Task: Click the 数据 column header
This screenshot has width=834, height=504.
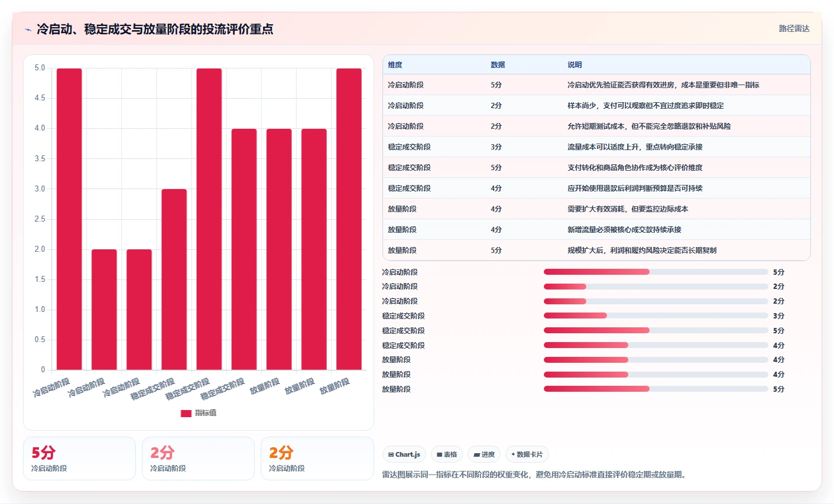Action: click(x=498, y=65)
